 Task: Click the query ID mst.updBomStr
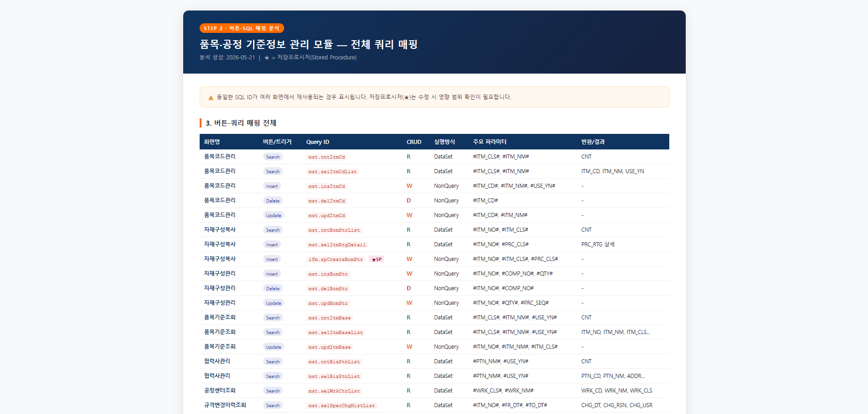click(x=328, y=303)
